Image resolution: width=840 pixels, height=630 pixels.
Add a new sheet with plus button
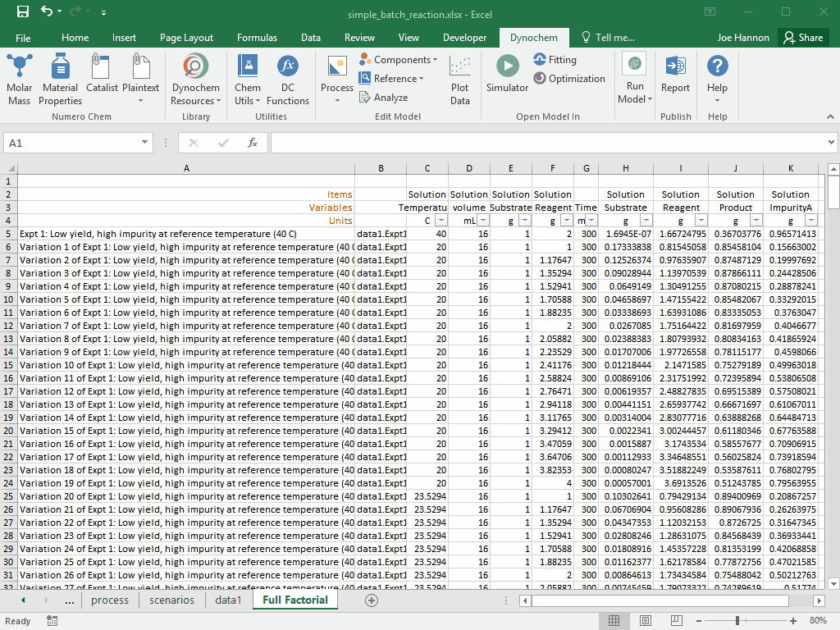coord(372,600)
